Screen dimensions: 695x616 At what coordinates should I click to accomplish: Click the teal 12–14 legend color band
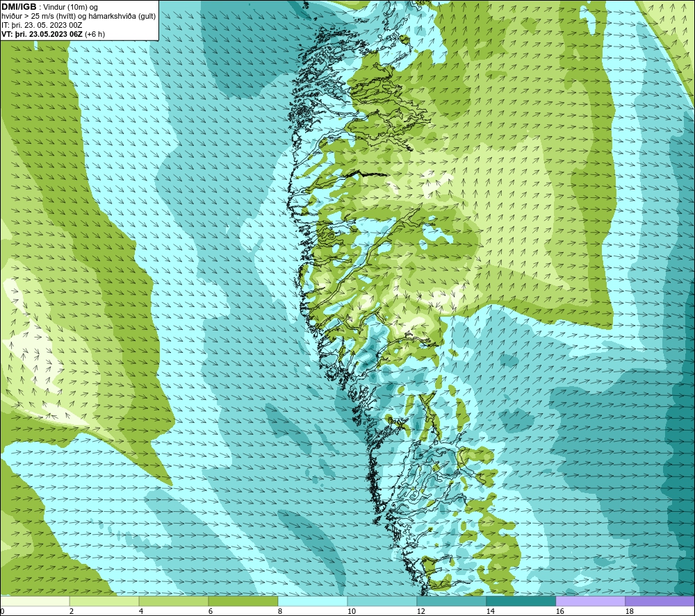[451, 601]
